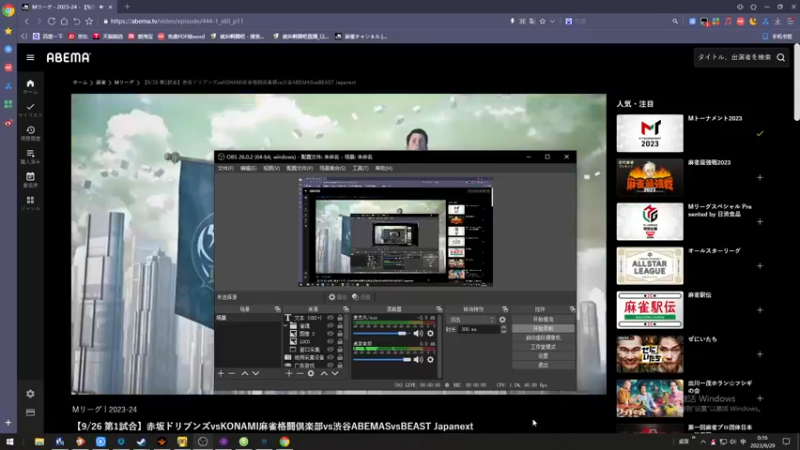Open dropdown arrow beside address bar star
Screen dimensions: 800x450
tap(552, 21)
